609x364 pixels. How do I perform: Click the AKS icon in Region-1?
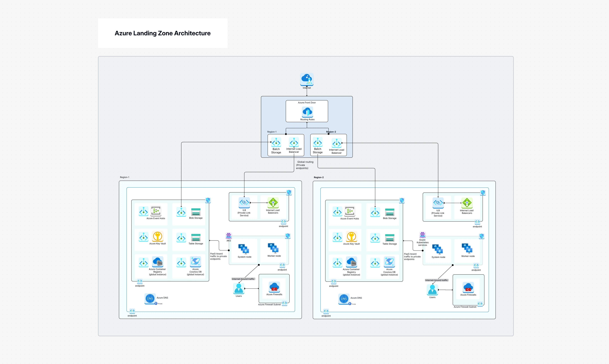click(x=229, y=236)
